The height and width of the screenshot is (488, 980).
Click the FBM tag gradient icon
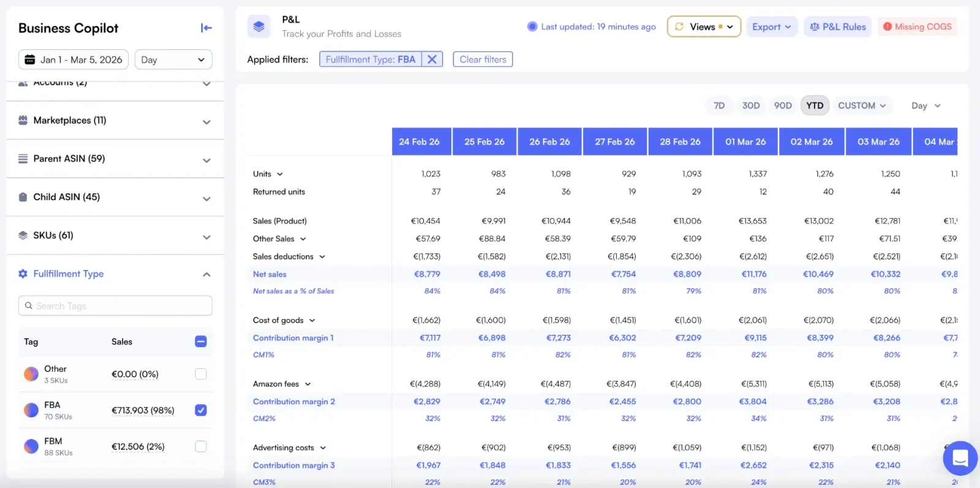[31, 446]
